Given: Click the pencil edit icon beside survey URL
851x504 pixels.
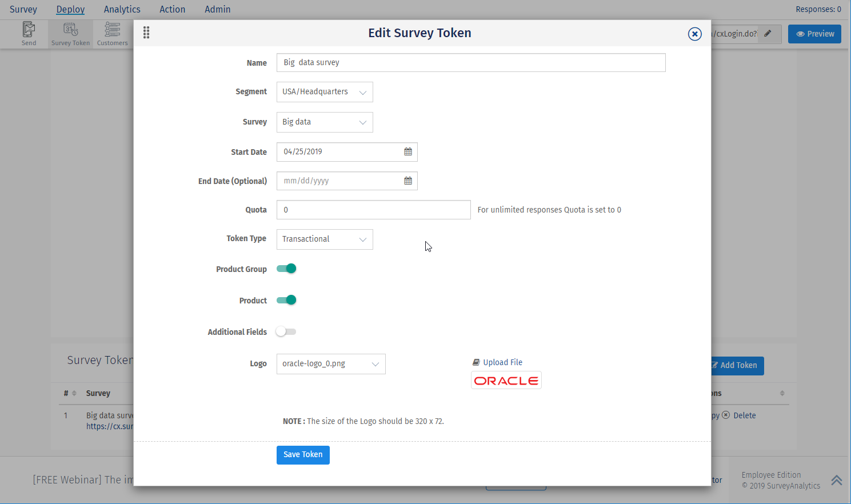Looking at the screenshot, I should coord(766,34).
